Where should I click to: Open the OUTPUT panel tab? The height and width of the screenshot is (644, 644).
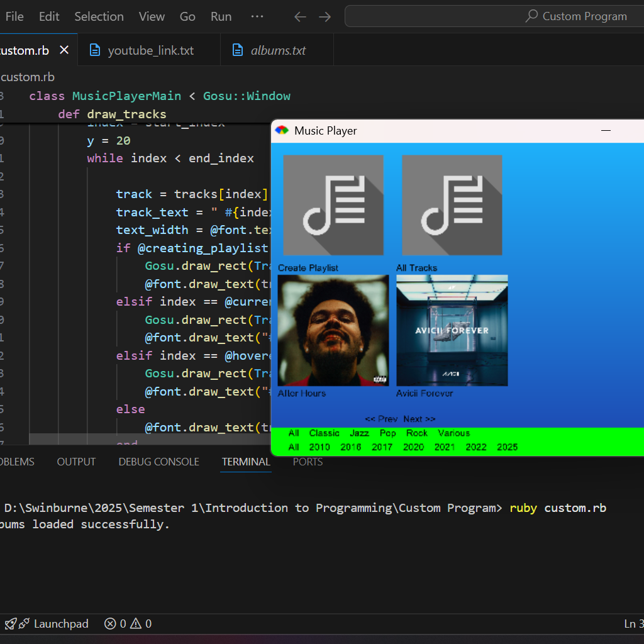coord(76,462)
